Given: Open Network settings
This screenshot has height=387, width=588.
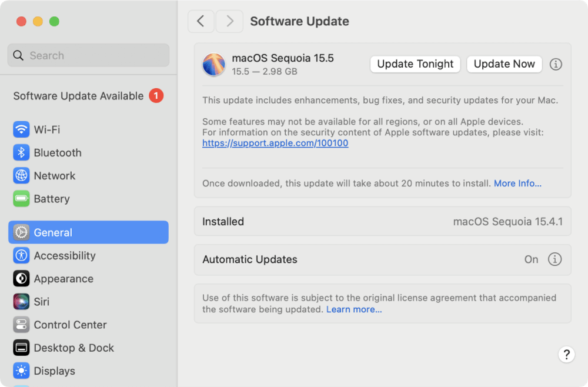Looking at the screenshot, I should 54,175.
